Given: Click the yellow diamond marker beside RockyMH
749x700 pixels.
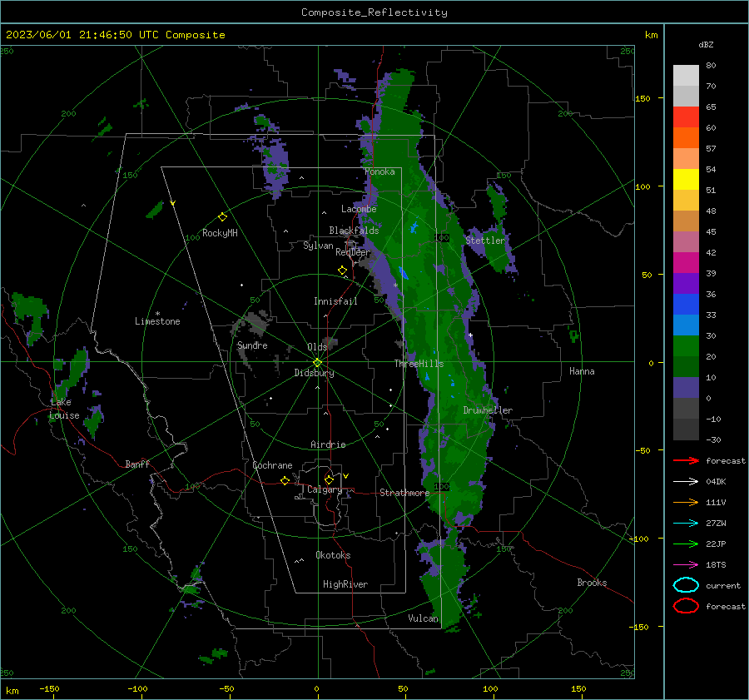Looking at the screenshot, I should (x=222, y=217).
